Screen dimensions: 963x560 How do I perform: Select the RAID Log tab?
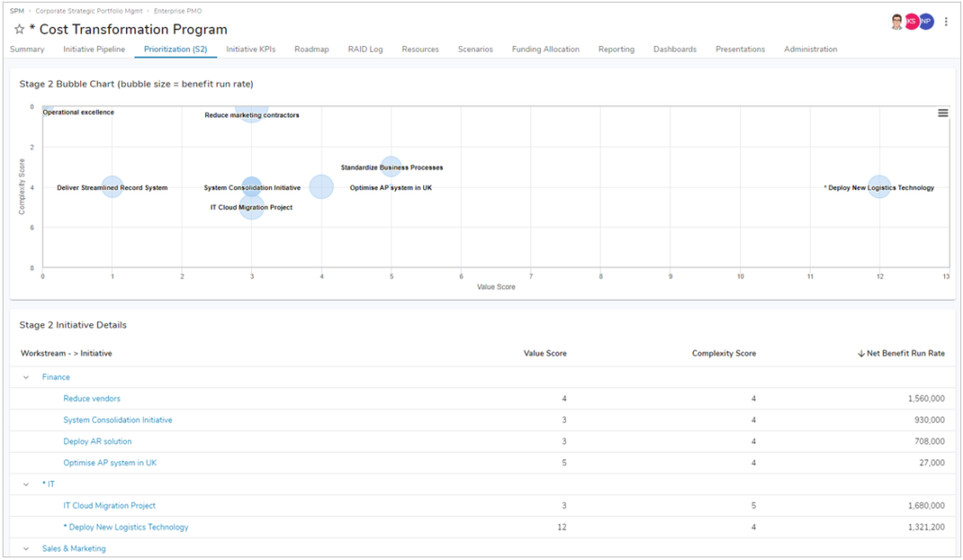point(363,49)
